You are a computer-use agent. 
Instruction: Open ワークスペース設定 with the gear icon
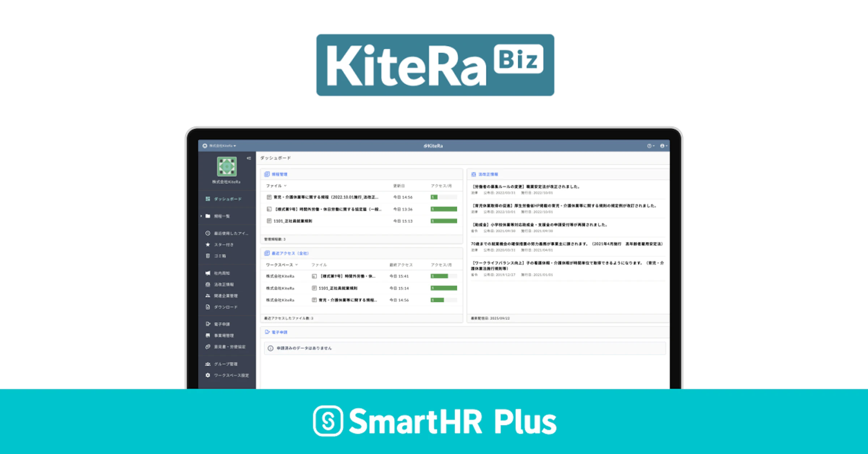[228, 376]
